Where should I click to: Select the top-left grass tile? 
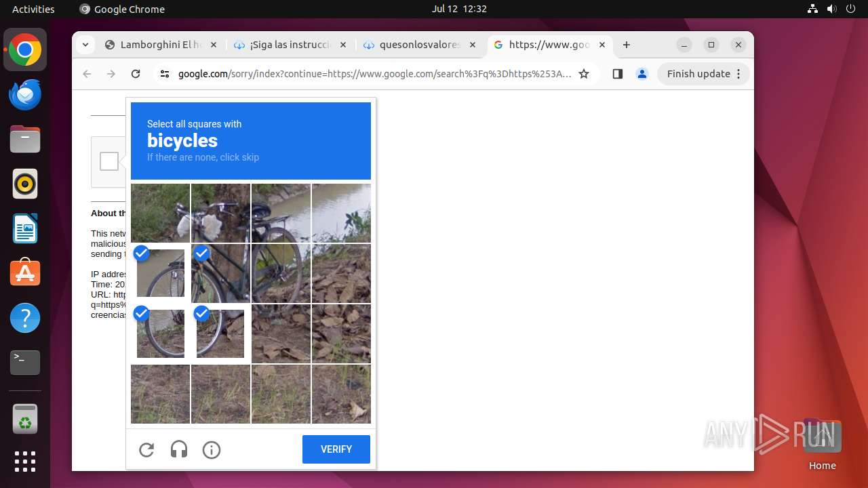point(160,213)
